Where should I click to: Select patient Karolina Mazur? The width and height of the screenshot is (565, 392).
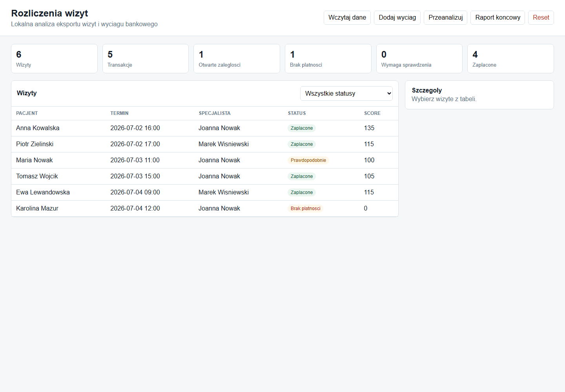pos(37,209)
